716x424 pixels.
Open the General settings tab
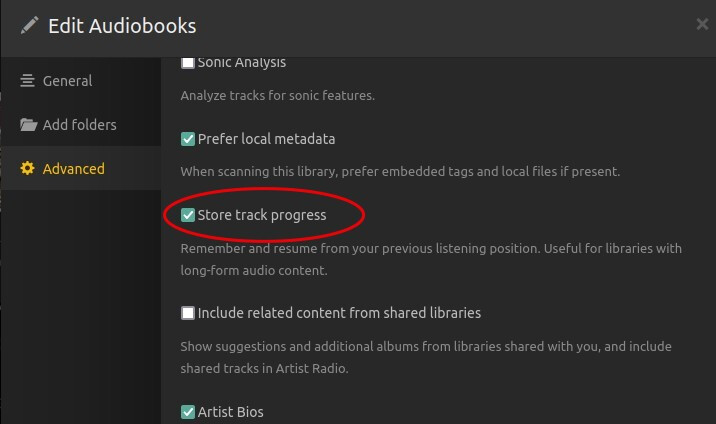point(67,81)
